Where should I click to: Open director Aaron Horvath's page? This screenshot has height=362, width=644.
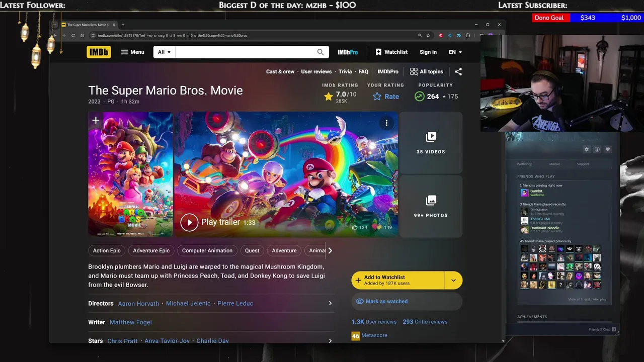click(138, 304)
